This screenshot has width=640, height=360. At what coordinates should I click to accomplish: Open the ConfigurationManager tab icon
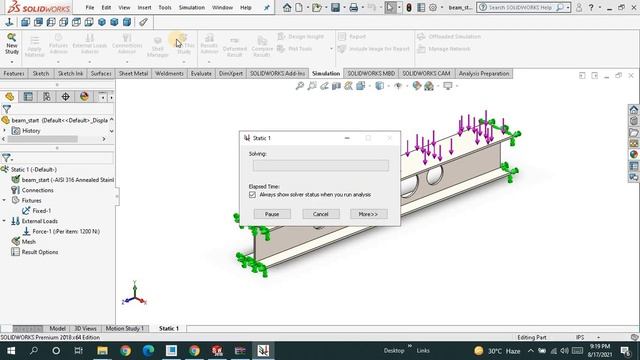point(47,97)
